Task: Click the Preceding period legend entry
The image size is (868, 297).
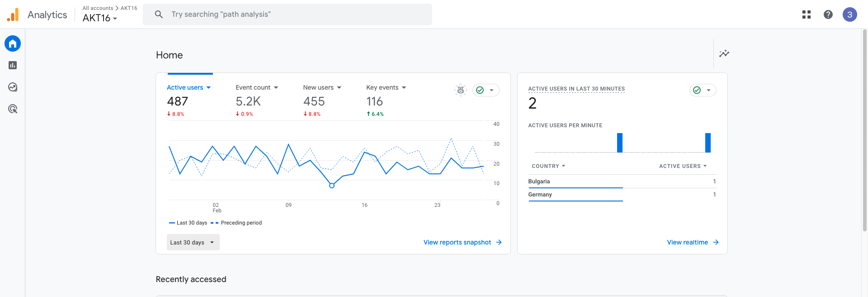Action: point(236,223)
